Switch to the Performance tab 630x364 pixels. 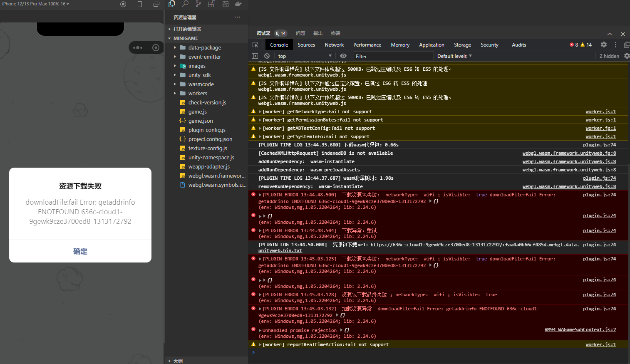[x=367, y=45]
